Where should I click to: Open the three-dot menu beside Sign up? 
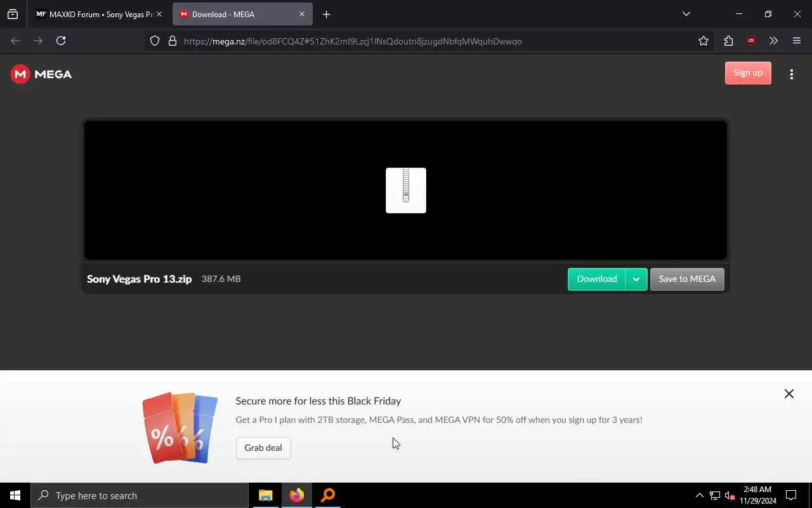(x=791, y=74)
